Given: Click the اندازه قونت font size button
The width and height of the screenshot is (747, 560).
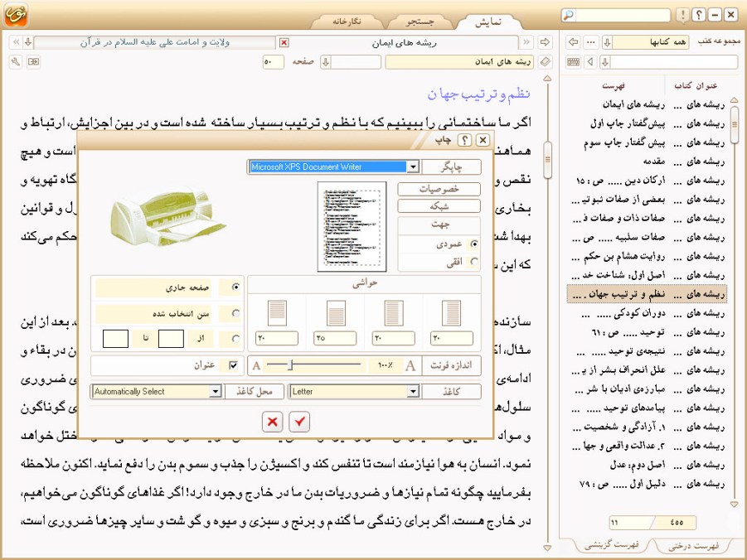Looking at the screenshot, I should coord(451,365).
